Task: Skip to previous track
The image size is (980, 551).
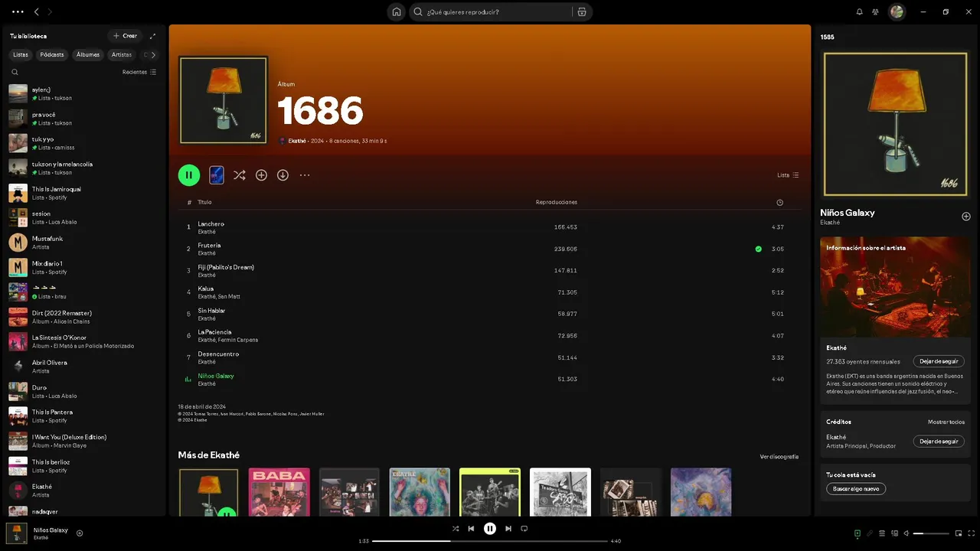Action: tap(471, 528)
